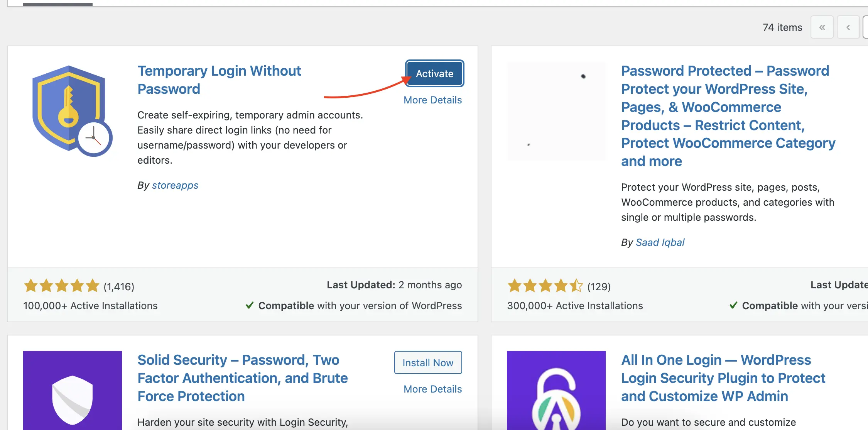Visit the storeapps author profile
The width and height of the screenshot is (868, 430).
tap(175, 185)
